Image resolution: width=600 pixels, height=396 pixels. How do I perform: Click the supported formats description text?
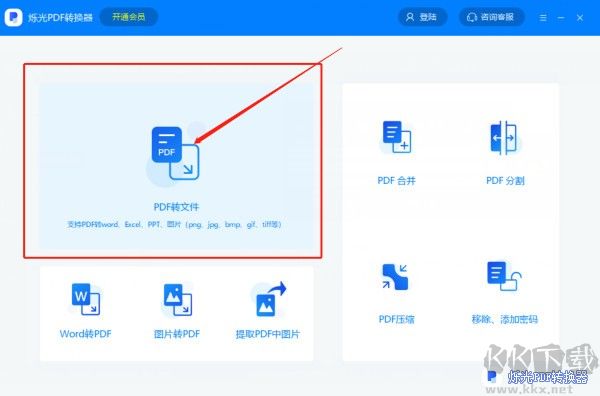[174, 224]
